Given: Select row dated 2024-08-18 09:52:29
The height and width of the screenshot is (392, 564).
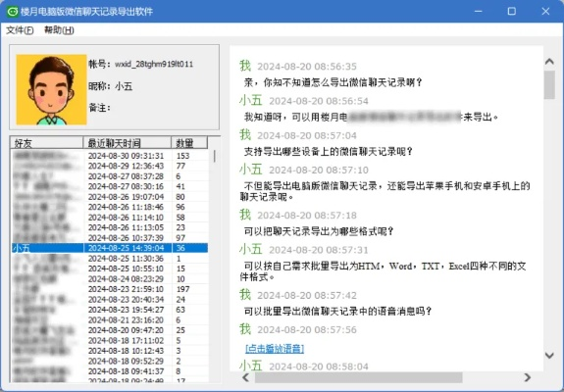Looking at the screenshot, I should coord(110,361).
